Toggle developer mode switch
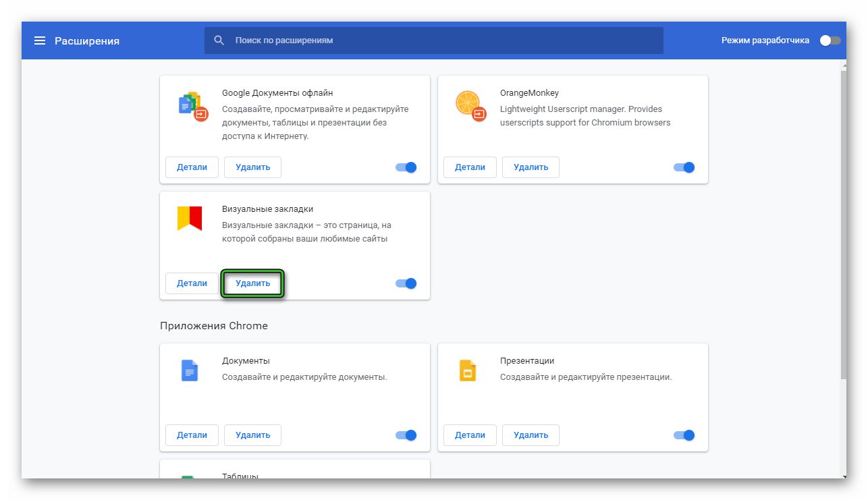This screenshot has width=868, height=500. [x=830, y=40]
